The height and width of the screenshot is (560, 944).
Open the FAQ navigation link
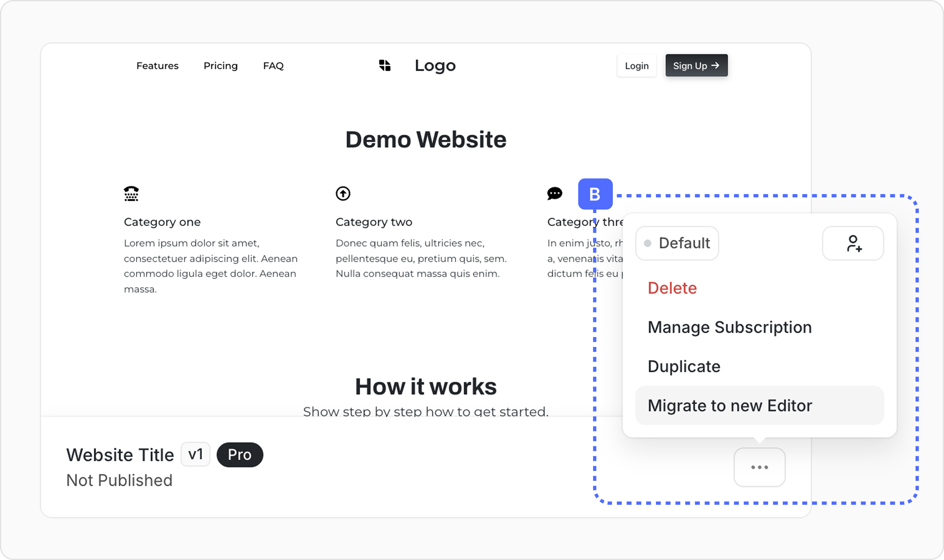(273, 66)
